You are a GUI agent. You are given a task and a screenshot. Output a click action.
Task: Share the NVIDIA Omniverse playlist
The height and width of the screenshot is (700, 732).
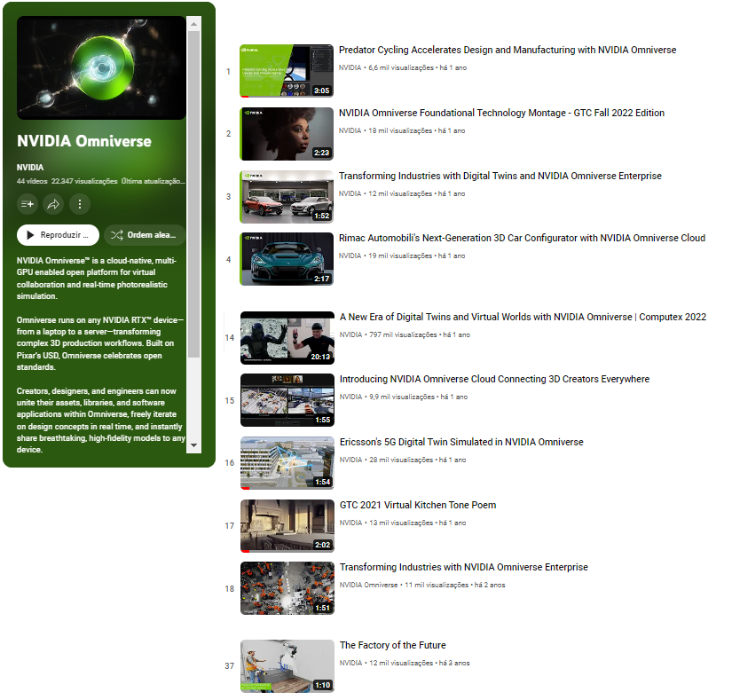(x=52, y=203)
